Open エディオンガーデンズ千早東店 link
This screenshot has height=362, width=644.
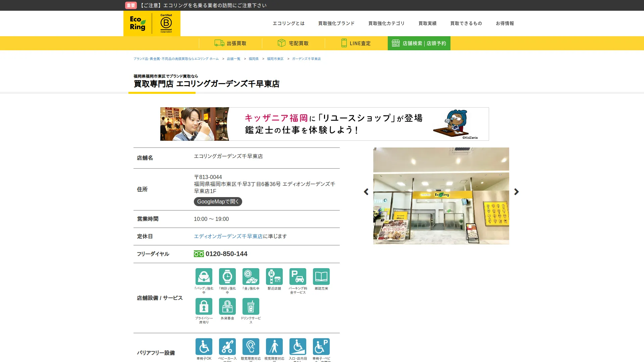click(228, 236)
